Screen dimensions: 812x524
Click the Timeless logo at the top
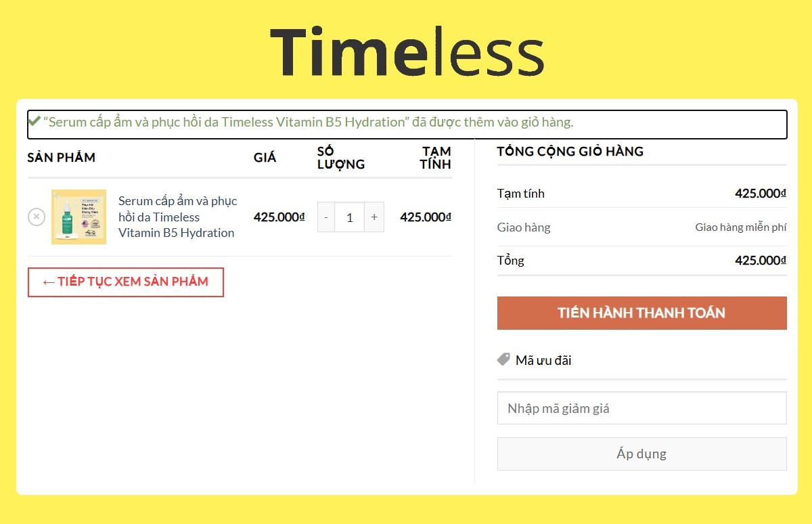pos(406,51)
